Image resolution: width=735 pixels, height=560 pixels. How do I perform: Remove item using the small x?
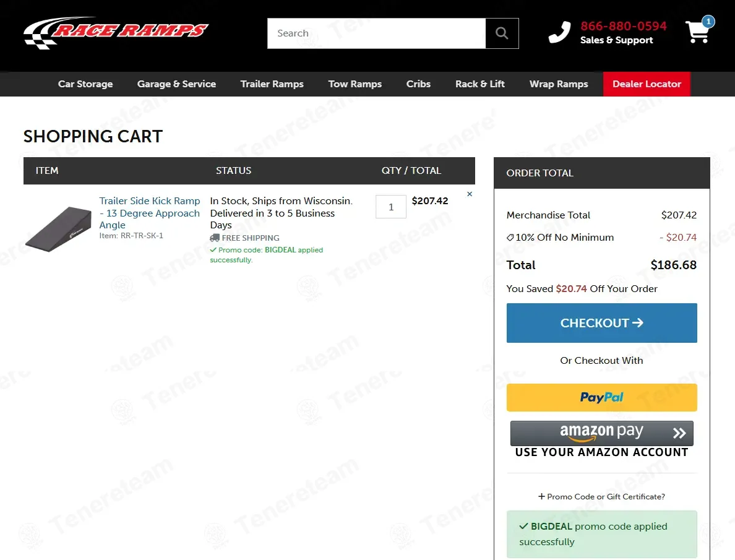470,194
